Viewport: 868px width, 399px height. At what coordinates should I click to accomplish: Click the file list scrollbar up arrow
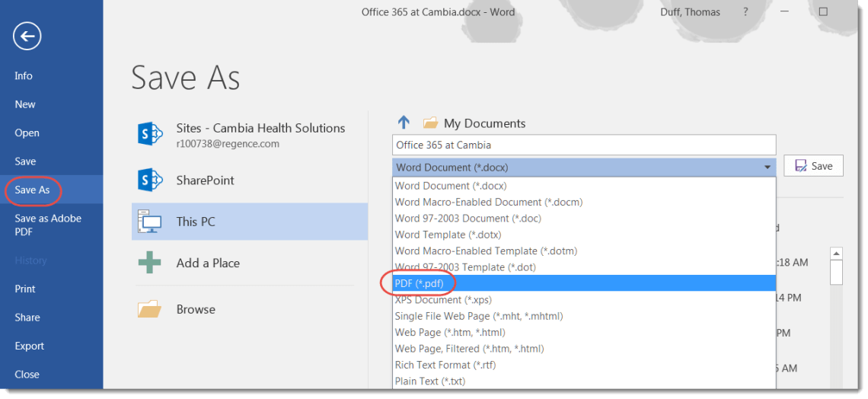tap(836, 254)
